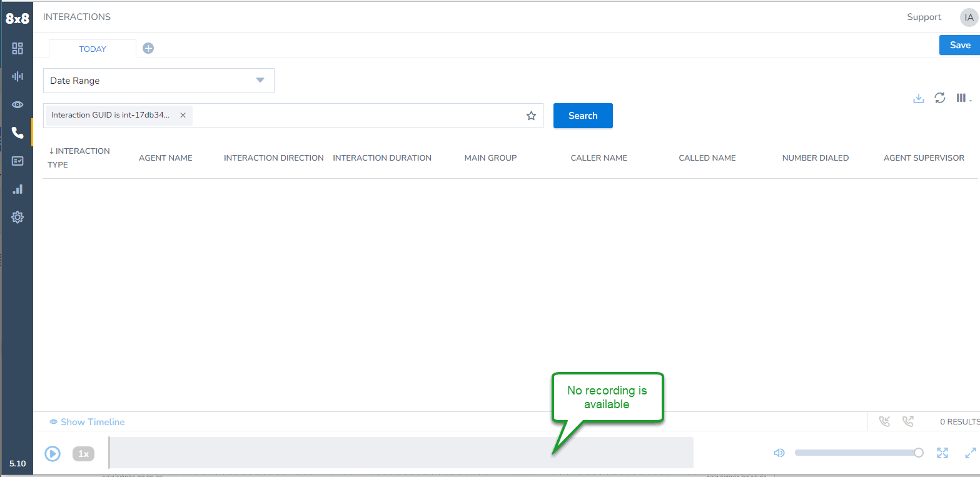Open the Support link
The image size is (980, 477).
coord(924,17)
